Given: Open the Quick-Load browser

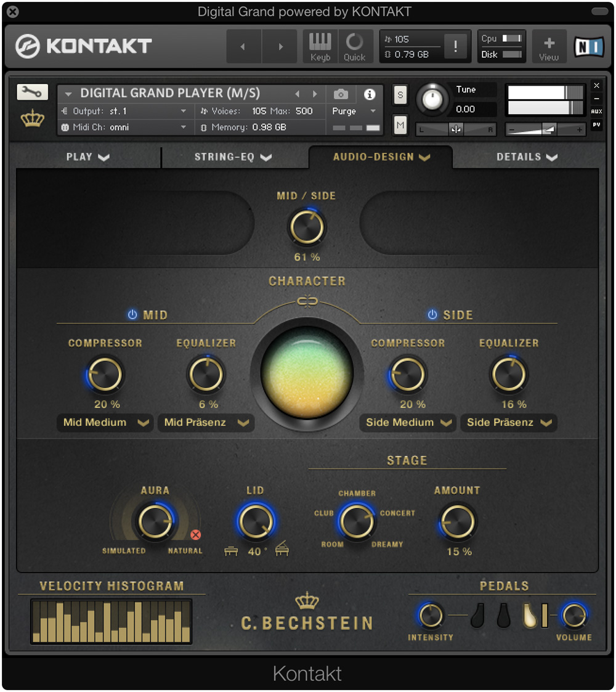Looking at the screenshot, I should 354,47.
